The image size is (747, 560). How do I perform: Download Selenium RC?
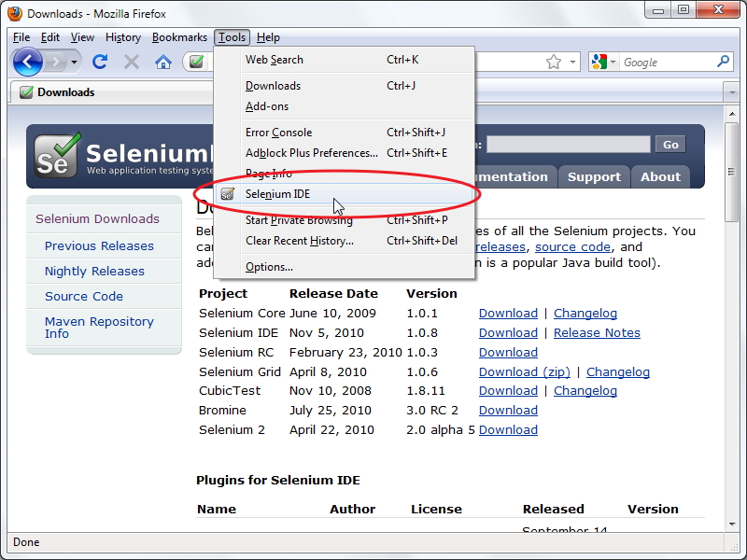[x=508, y=353]
